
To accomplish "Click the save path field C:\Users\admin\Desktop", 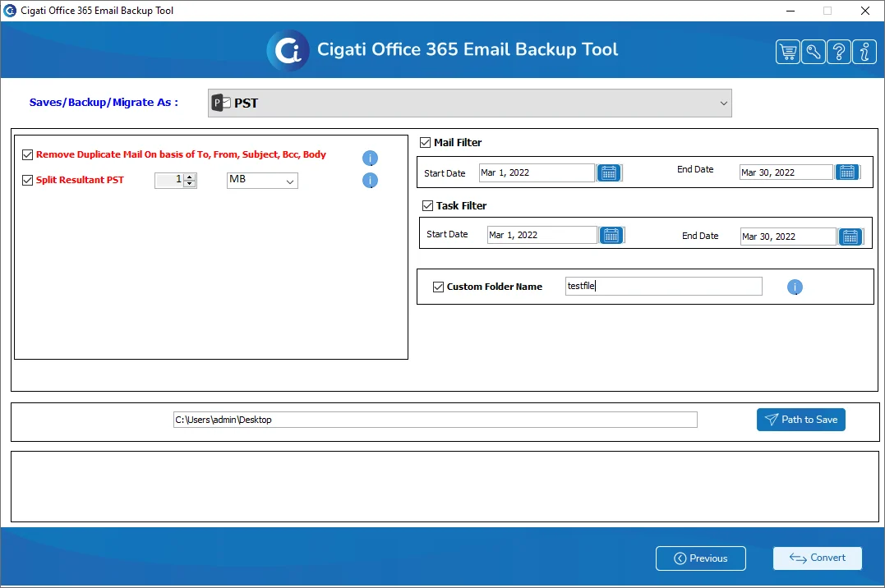I will (x=436, y=420).
